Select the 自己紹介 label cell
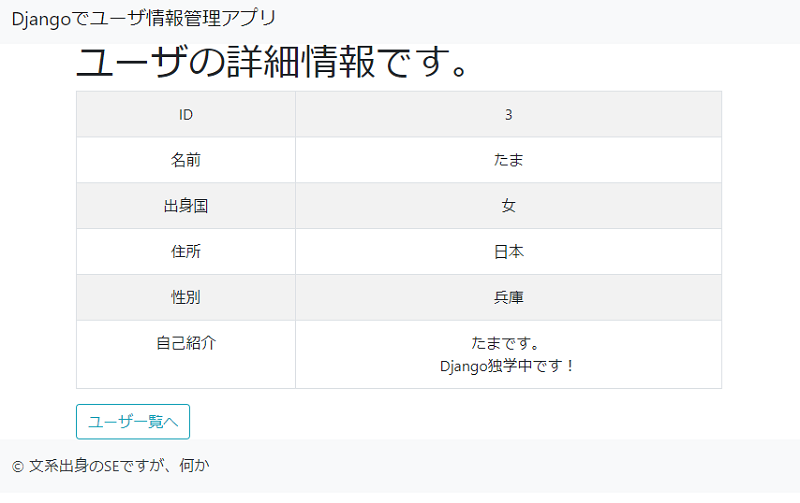800x503 pixels. [x=186, y=355]
